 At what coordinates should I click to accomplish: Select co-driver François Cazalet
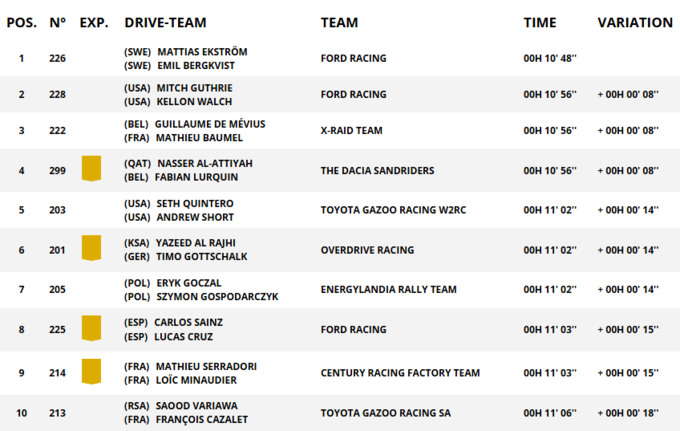click(x=201, y=419)
